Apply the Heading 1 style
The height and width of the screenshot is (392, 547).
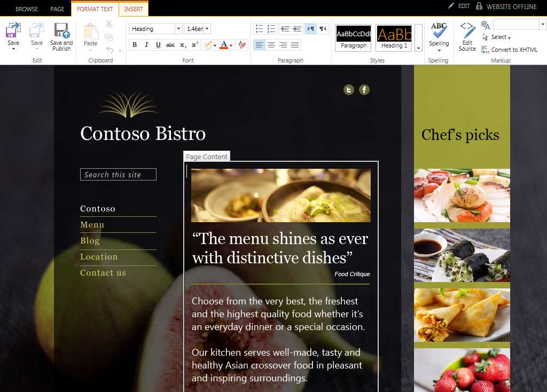pyautogui.click(x=394, y=38)
